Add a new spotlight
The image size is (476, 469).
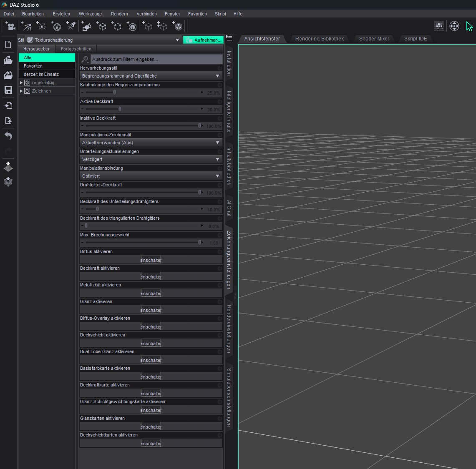pos(71,26)
